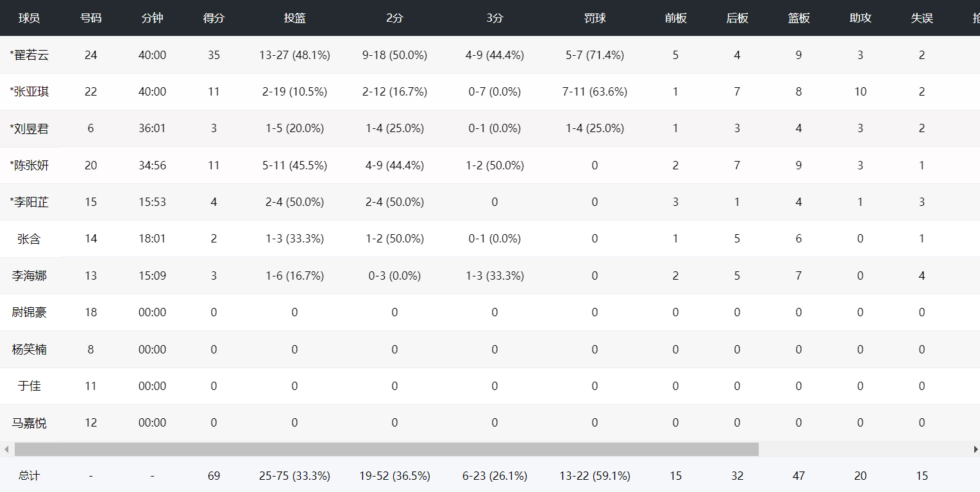
Task: Click 张亚琪's 10 assists cell
Action: coord(860,92)
